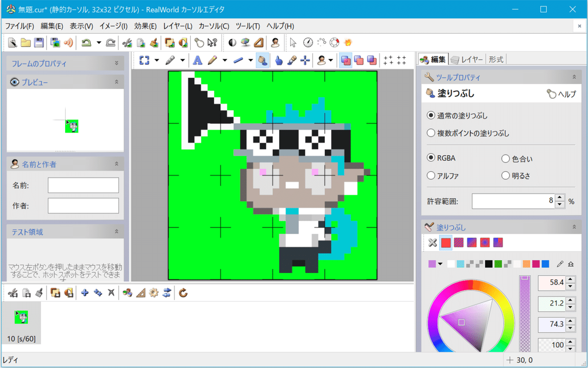Screen dimensions: 588x368
Task: Pick the orange color swatch
Action: click(526, 264)
